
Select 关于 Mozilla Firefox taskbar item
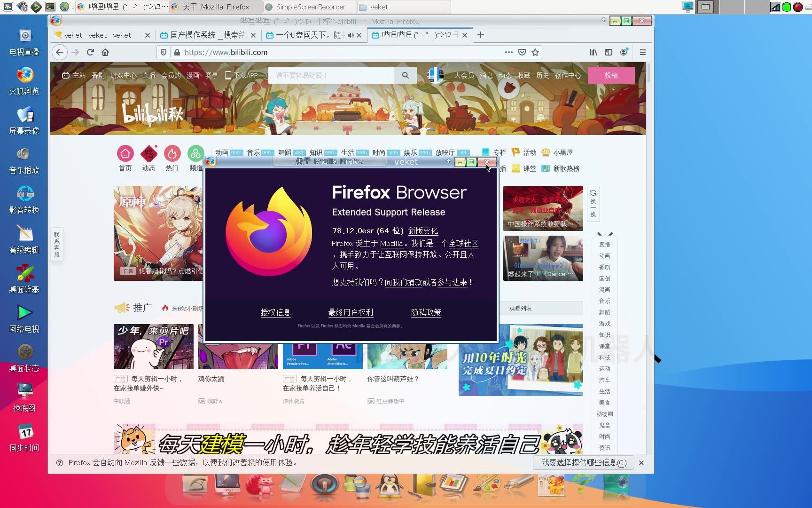click(x=215, y=7)
